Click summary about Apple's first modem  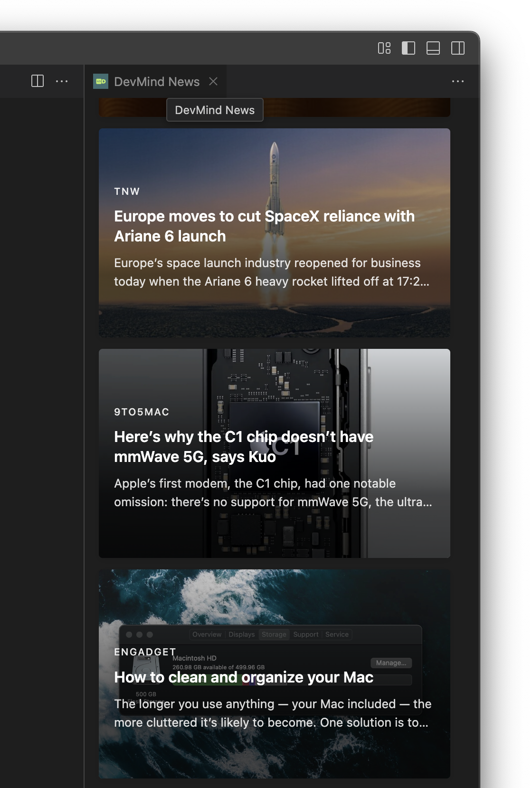273,493
